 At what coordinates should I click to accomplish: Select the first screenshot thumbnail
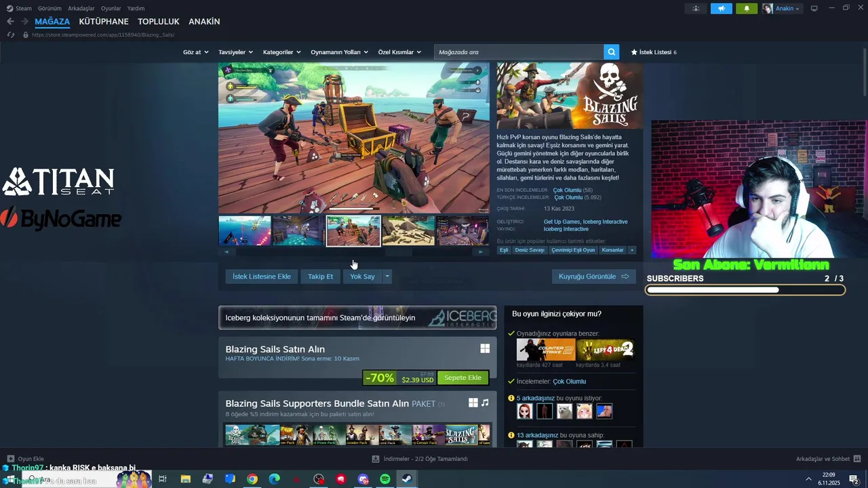point(245,230)
